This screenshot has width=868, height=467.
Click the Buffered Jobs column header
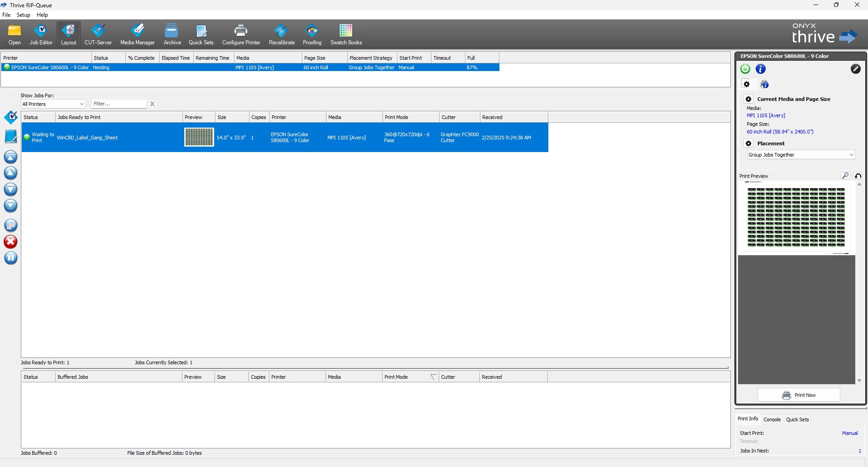(x=118, y=377)
